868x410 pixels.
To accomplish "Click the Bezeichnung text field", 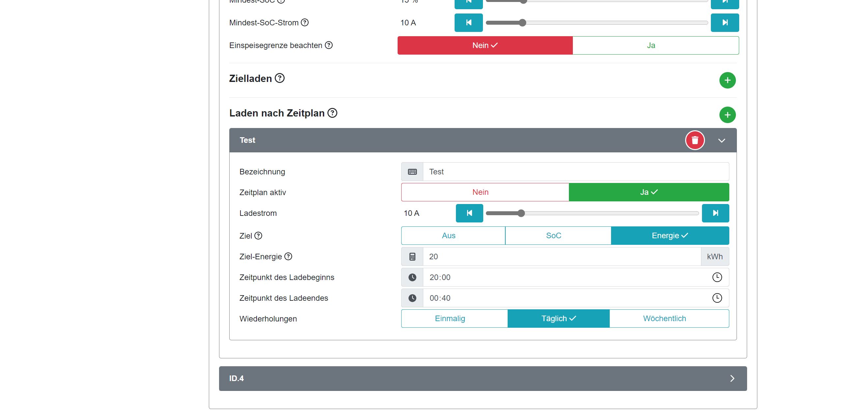I will click(575, 172).
